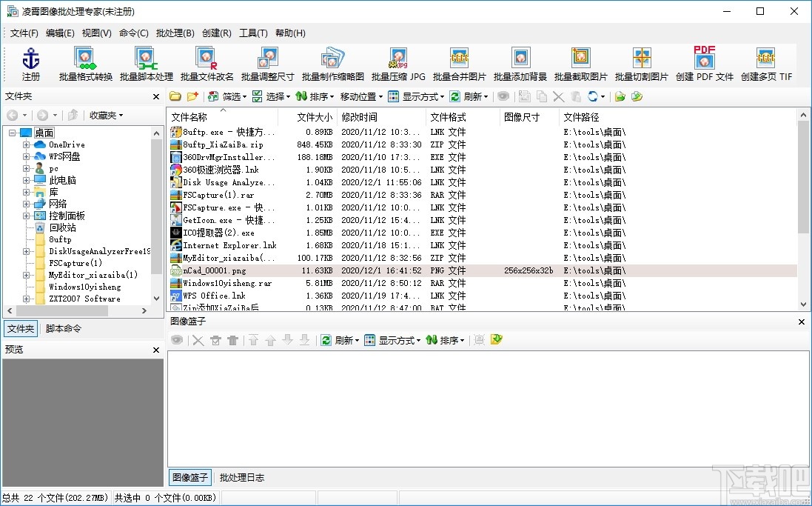Viewport: 812px width, 506px height.
Task: Open the 选择 dropdown
Action: [272, 96]
